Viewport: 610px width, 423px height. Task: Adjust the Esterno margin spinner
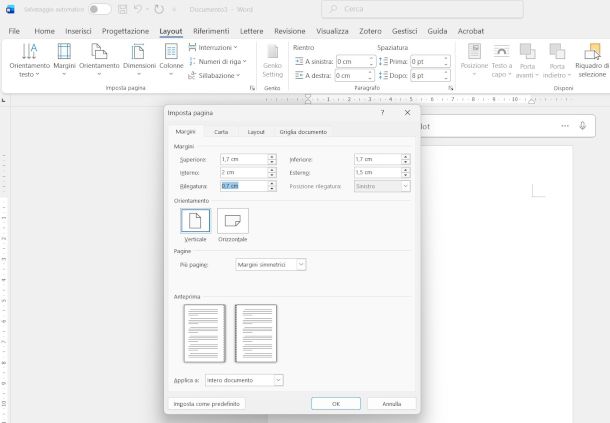(406, 172)
